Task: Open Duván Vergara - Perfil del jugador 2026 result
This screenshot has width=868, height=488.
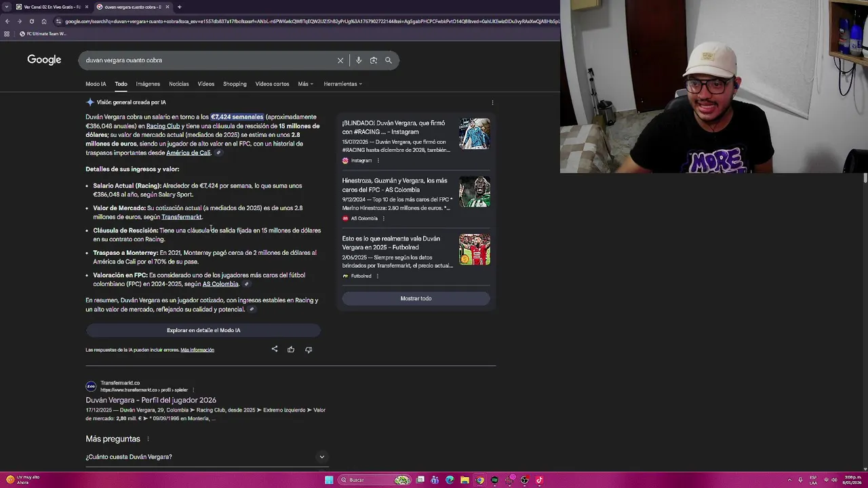Action: (151, 400)
